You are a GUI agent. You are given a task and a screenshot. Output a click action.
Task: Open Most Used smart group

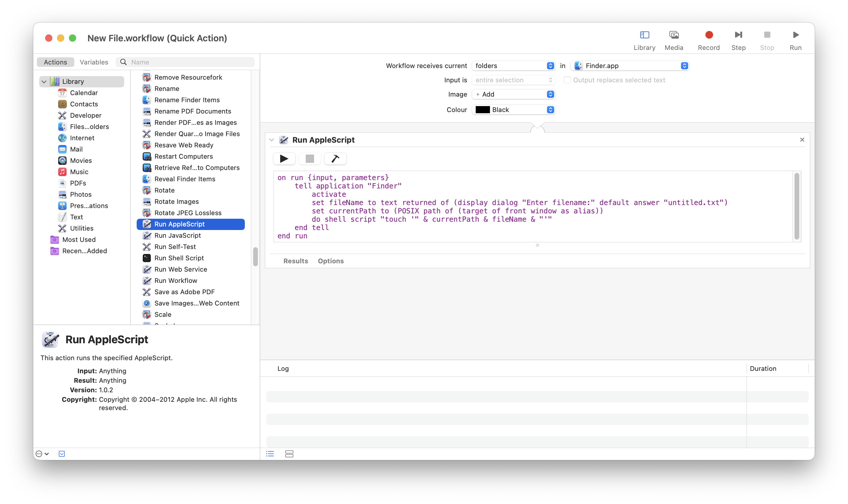[73, 240]
